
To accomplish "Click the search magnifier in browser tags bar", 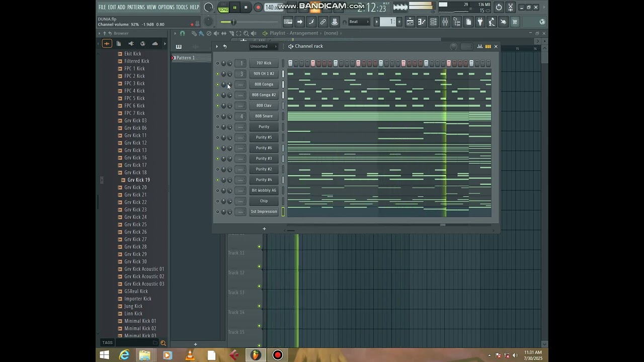I will tap(163, 343).
